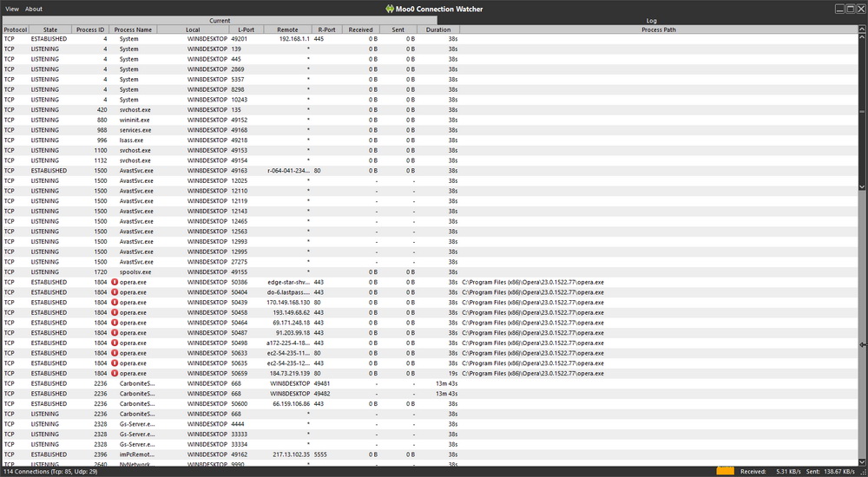The height and width of the screenshot is (477, 868).
Task: Click warning icon on opera.exe row with L-Port 50635
Action: (115, 363)
